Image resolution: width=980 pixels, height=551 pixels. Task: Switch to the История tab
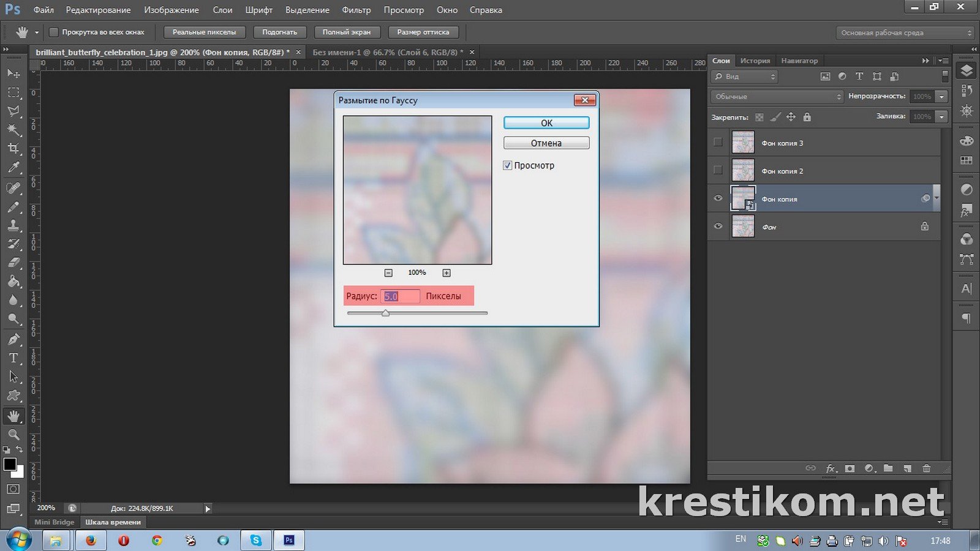click(x=755, y=61)
